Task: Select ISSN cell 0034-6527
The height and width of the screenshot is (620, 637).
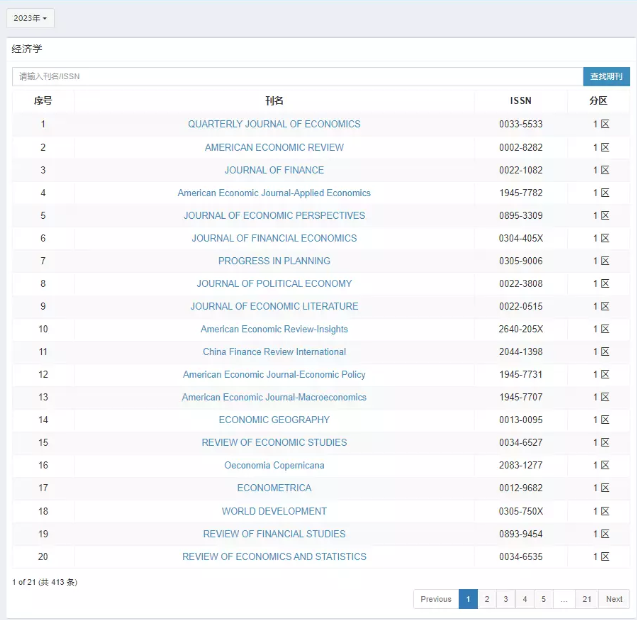Action: (x=520, y=442)
